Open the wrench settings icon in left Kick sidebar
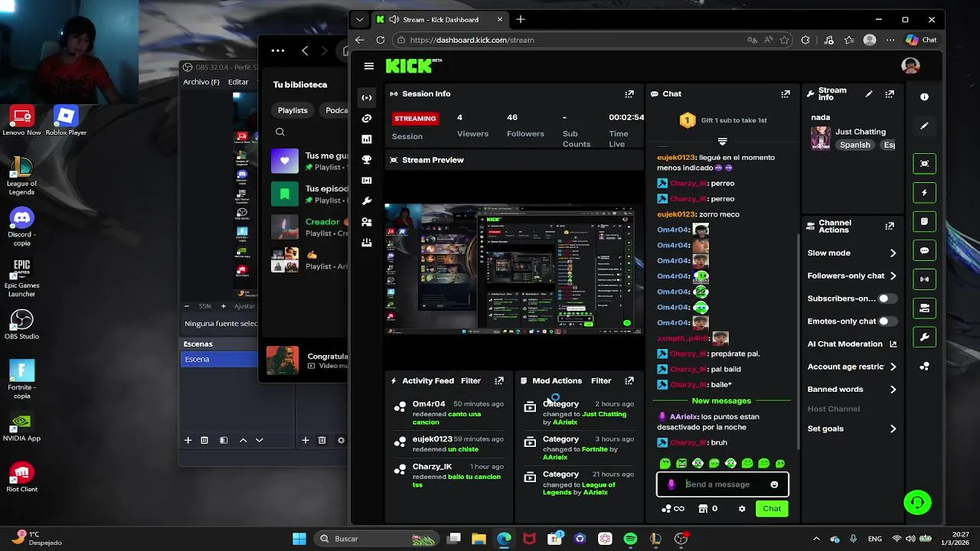The width and height of the screenshot is (980, 551). coord(367,201)
